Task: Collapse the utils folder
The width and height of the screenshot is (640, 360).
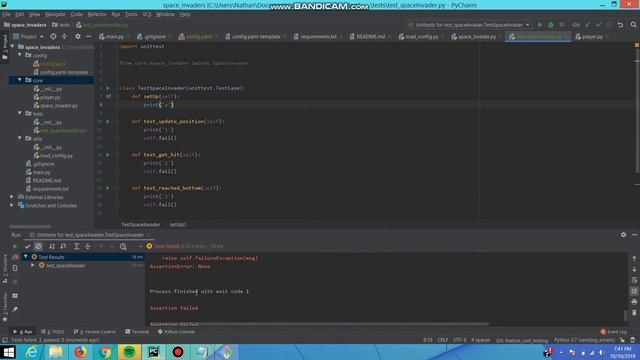Action: click(20, 138)
